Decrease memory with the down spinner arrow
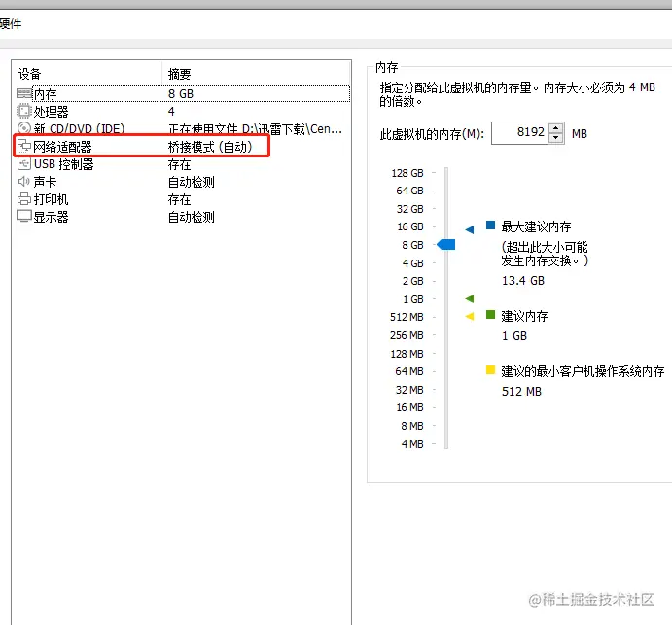This screenshot has height=625, width=672. pyautogui.click(x=556, y=138)
